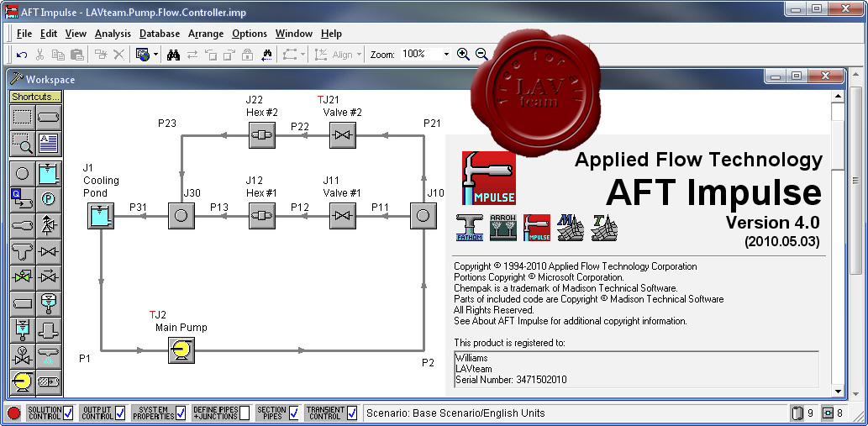Expand the globe icon dropdown arrow
This screenshot has width=868, height=426.
[156, 55]
